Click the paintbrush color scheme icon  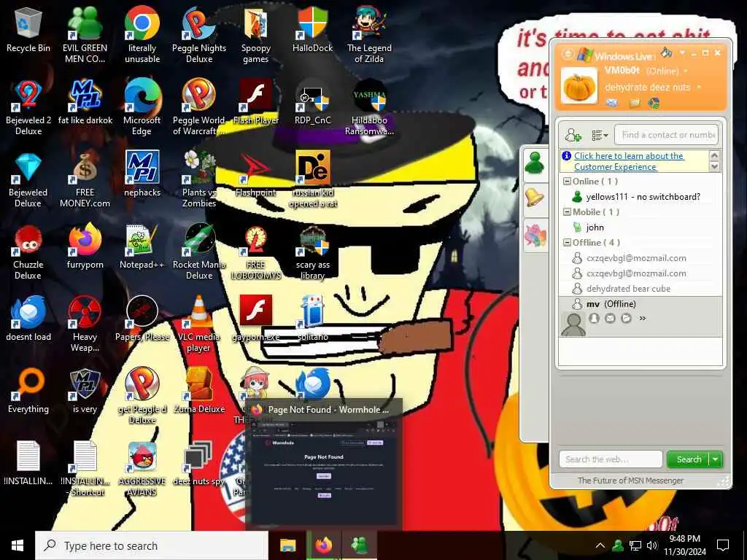(667, 52)
